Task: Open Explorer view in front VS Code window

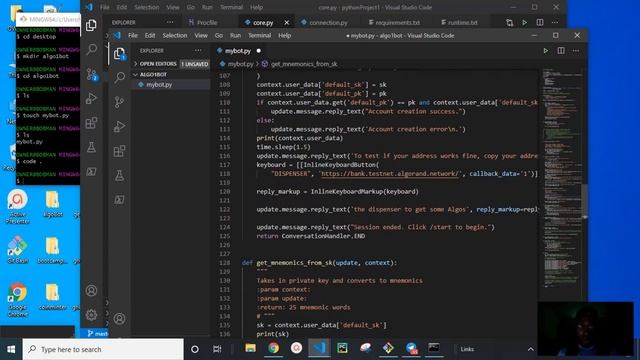Action: 119,53
